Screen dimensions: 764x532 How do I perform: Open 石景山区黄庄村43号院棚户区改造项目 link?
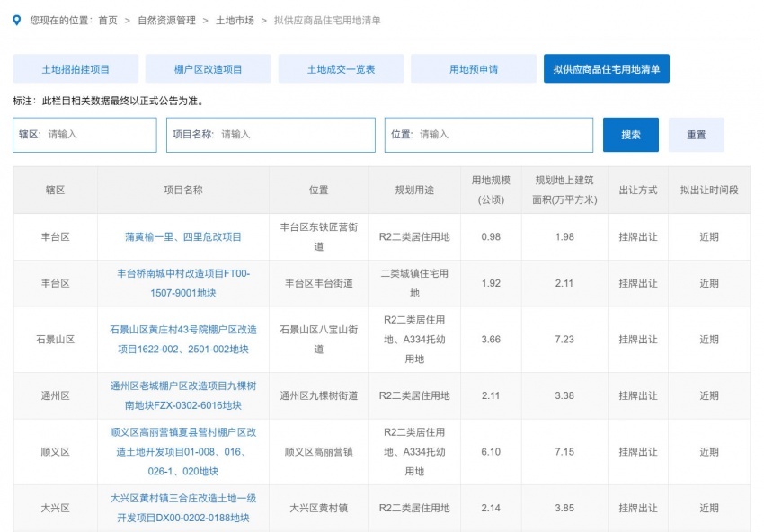[x=183, y=340]
